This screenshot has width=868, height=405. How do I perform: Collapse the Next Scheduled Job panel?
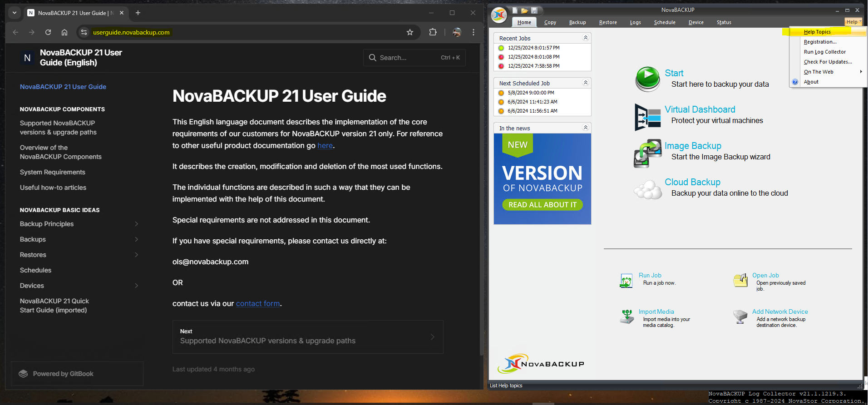[x=586, y=83]
